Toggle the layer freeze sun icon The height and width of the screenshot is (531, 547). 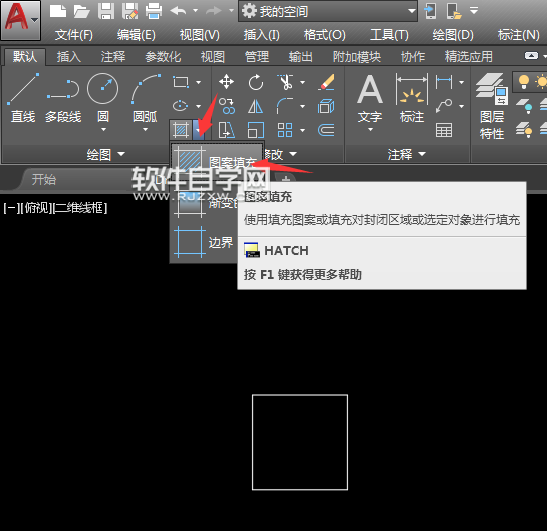pyautogui.click(x=541, y=82)
